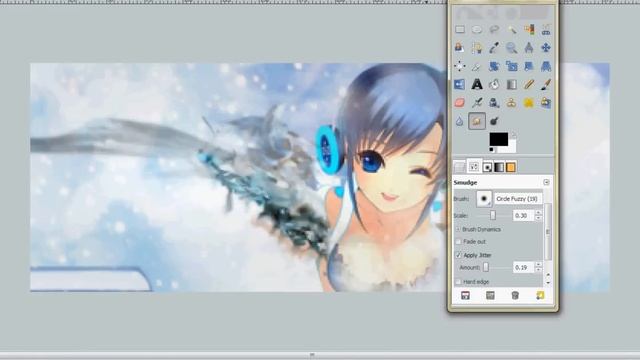The height and width of the screenshot is (360, 640).
Task: Select the Airbrush tool
Action: coord(477,102)
